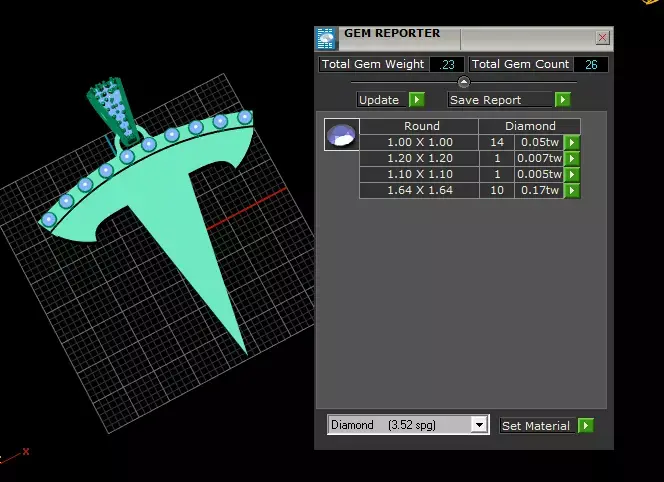Click the 0.17tw weight cell
This screenshot has width=664, height=482.
click(x=540, y=191)
